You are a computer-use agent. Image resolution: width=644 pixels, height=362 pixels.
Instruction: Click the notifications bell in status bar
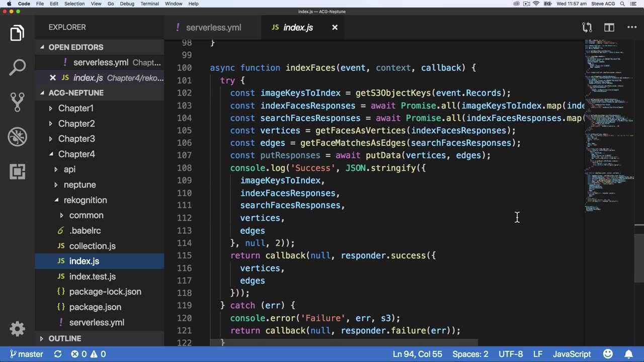pyautogui.click(x=629, y=354)
